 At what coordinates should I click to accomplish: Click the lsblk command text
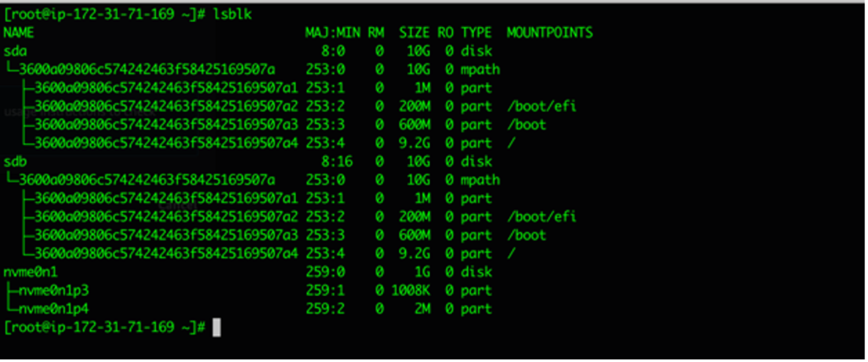click(x=232, y=15)
